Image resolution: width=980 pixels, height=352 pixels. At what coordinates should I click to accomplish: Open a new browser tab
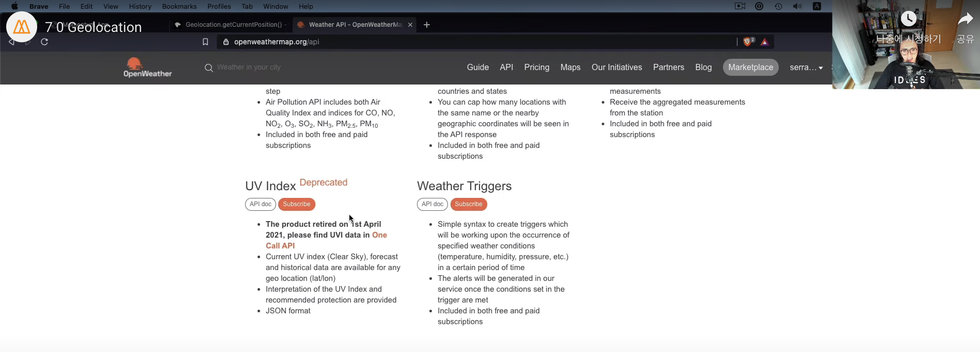coord(427,24)
